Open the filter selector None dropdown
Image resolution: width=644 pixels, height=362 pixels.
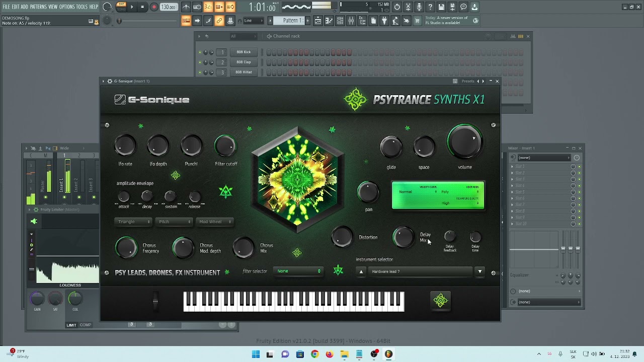point(299,271)
